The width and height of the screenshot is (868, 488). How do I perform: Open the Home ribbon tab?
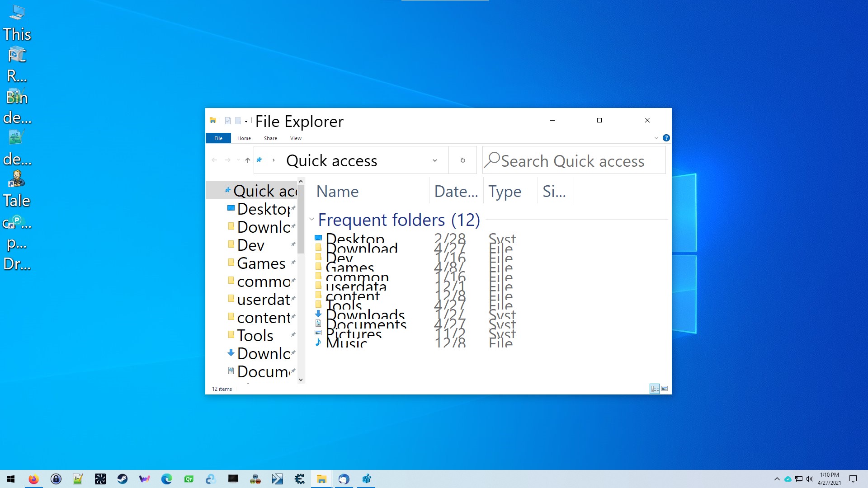click(x=244, y=138)
